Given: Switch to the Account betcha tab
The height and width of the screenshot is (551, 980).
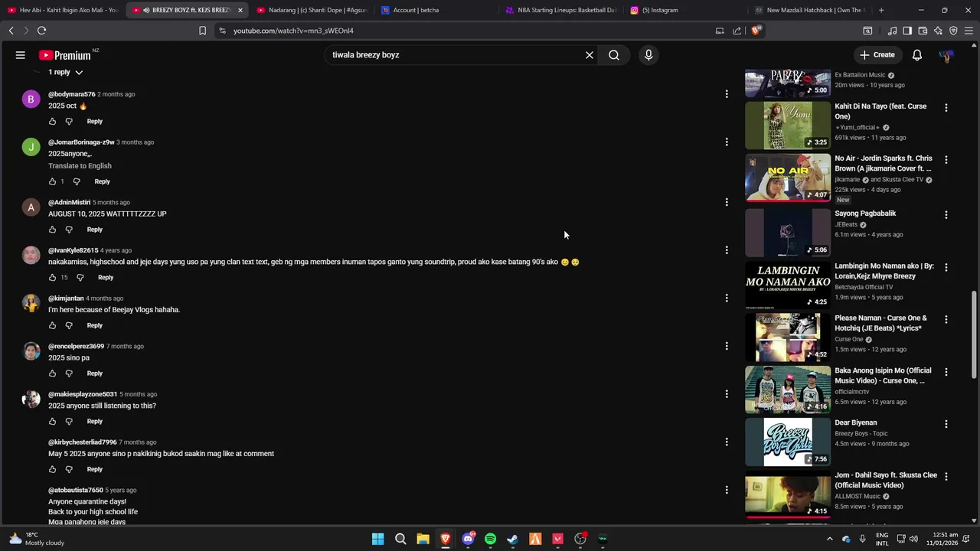Looking at the screenshot, I should coord(436,10).
